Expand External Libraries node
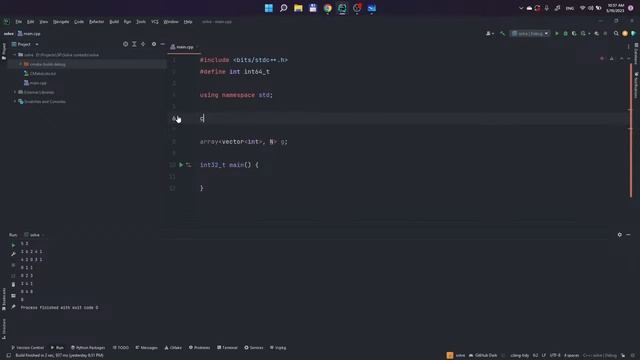This screenshot has width=640, height=360. 15,92
